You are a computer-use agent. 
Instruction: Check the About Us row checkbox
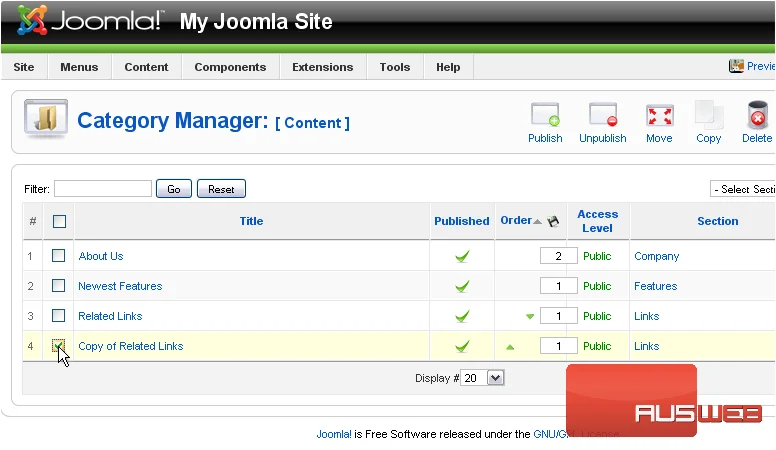[58, 255]
